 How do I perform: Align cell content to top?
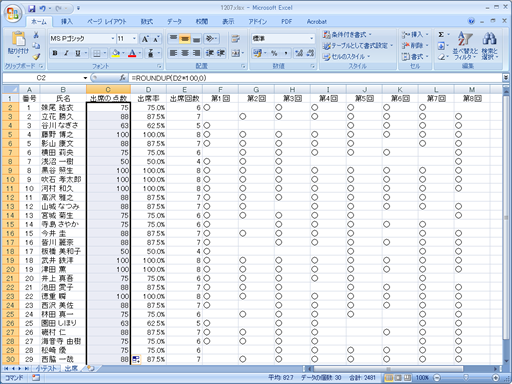click(x=173, y=38)
